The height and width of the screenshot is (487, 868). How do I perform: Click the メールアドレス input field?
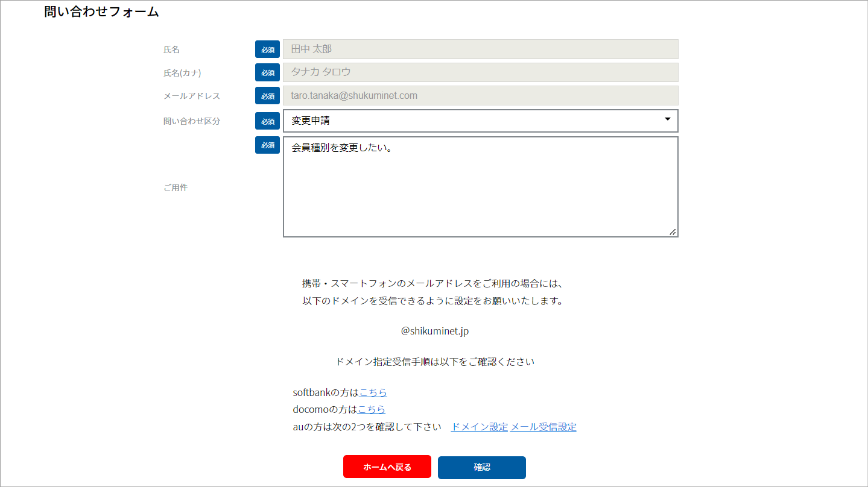click(x=480, y=95)
